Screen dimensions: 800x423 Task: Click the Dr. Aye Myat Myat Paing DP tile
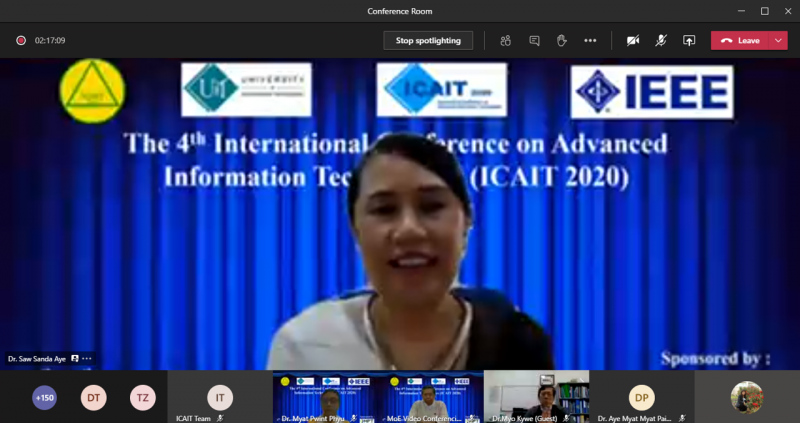point(641,396)
